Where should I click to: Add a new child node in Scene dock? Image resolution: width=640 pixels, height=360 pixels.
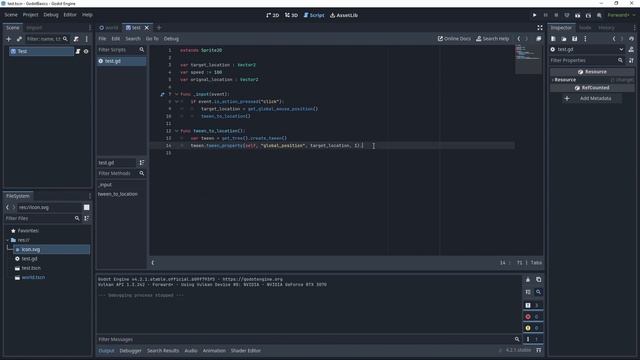(9, 39)
